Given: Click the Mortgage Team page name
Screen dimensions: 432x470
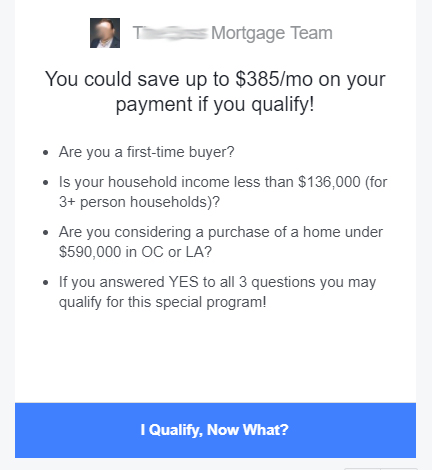Looking at the screenshot, I should coord(233,33).
